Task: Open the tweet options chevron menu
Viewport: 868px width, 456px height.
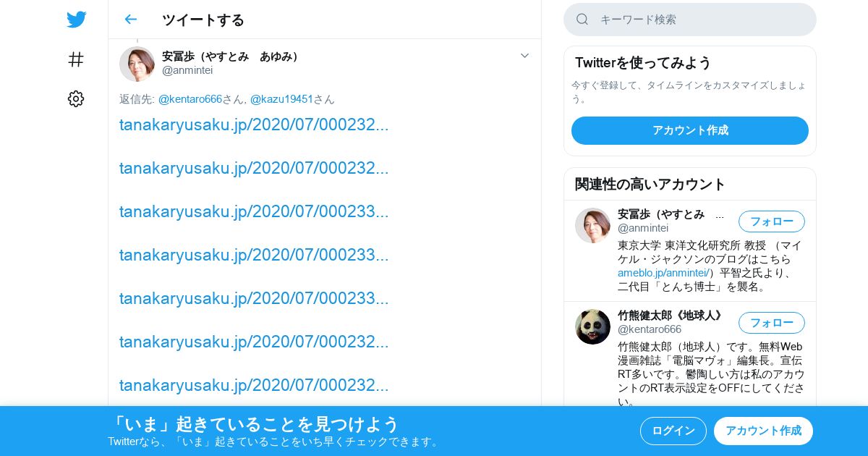Action: tap(524, 56)
